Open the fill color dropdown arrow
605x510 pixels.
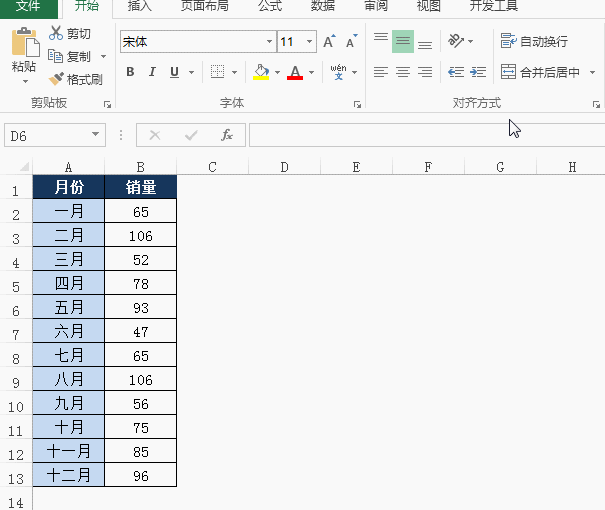click(x=277, y=72)
